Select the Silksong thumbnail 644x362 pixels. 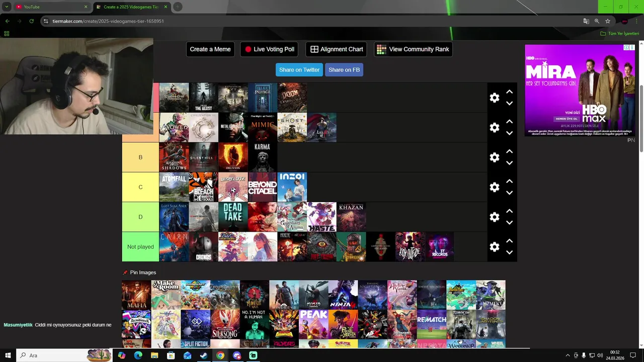(x=225, y=324)
